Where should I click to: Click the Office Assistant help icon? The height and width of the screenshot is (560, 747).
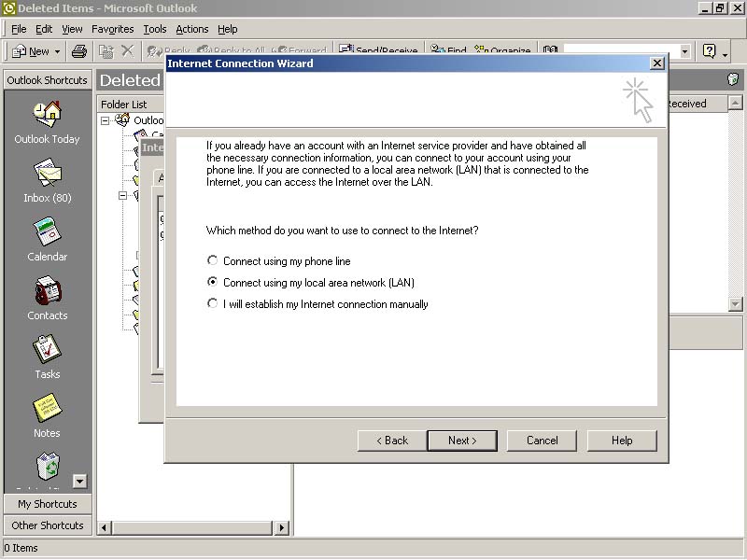[709, 51]
